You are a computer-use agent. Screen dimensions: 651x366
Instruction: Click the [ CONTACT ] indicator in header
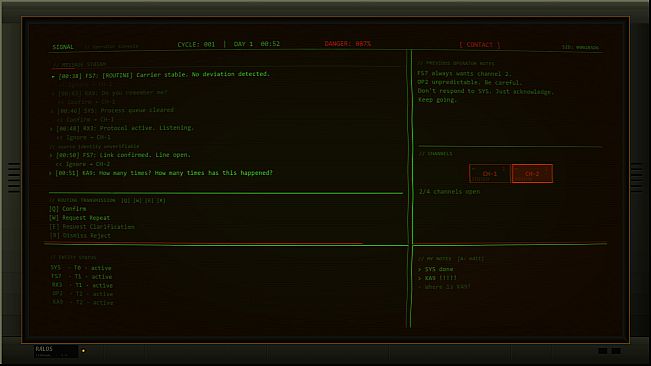[480, 45]
